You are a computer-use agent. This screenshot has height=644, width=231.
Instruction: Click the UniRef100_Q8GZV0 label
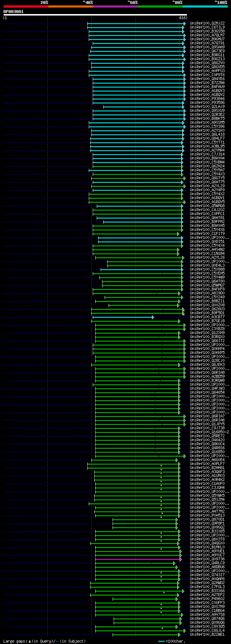coord(207,63)
